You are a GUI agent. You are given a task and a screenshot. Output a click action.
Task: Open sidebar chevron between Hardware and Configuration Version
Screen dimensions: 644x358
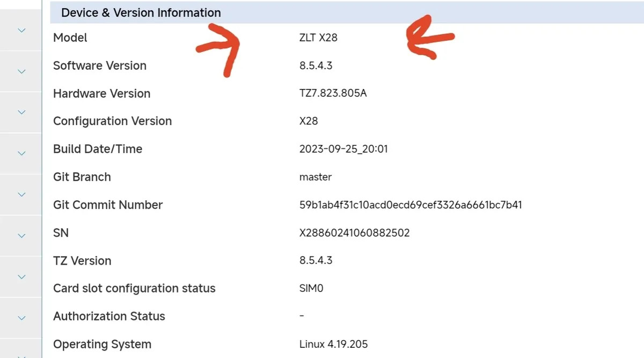(22, 112)
